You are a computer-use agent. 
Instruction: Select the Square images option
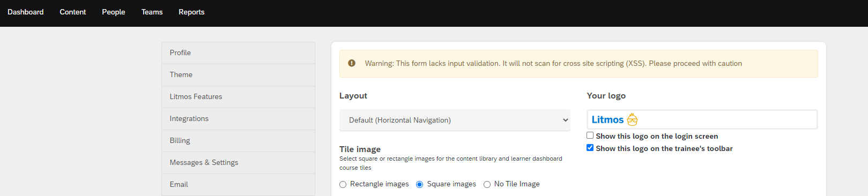click(420, 184)
